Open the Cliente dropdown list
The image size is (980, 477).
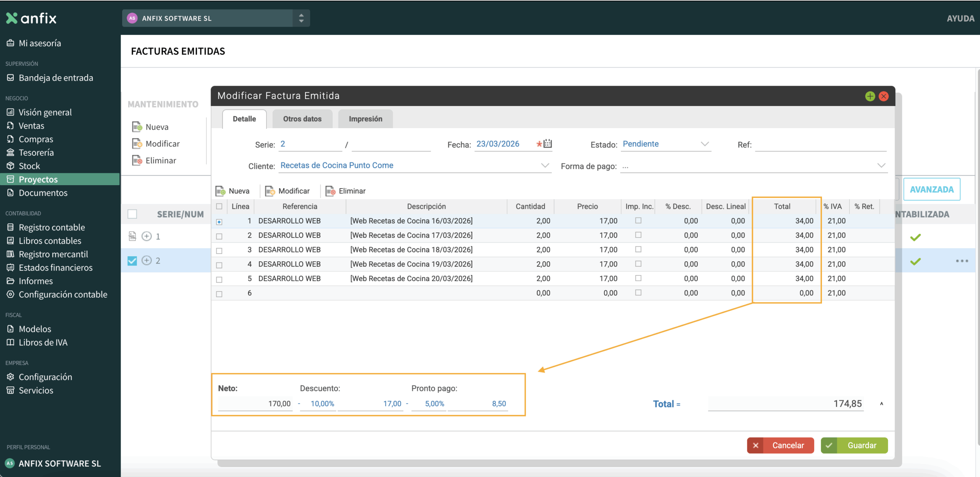545,165
